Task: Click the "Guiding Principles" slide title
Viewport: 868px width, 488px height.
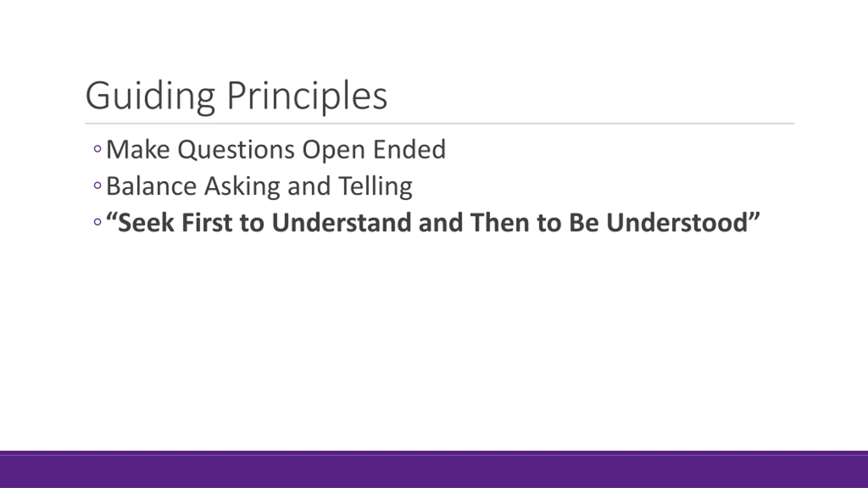Action: (x=236, y=96)
